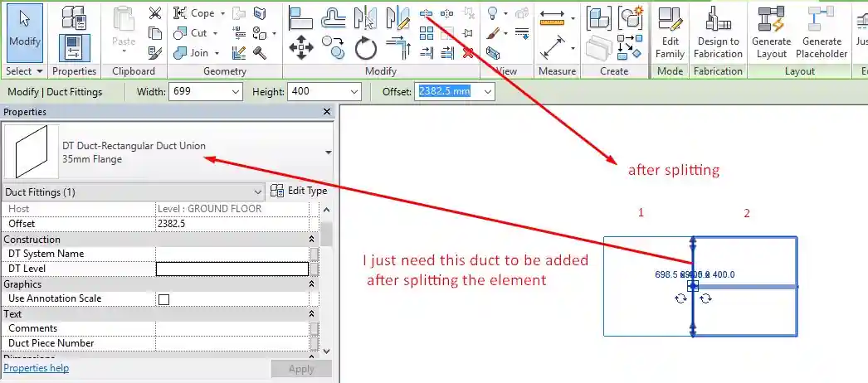This screenshot has height=383, width=868.
Task: Open the Offset value dropdown
Action: point(487,91)
